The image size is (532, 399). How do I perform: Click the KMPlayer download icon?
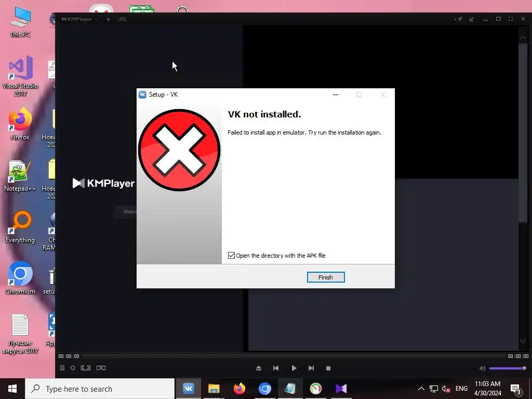click(x=86, y=368)
